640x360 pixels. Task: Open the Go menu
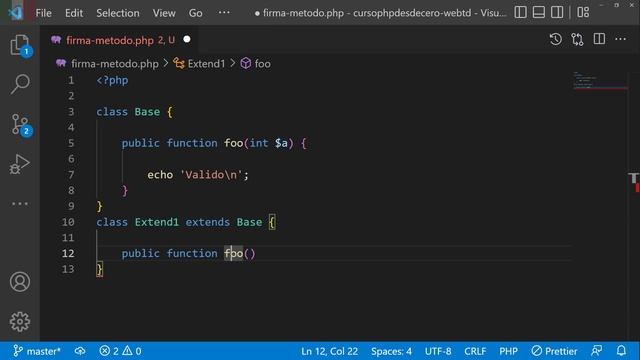[196, 13]
